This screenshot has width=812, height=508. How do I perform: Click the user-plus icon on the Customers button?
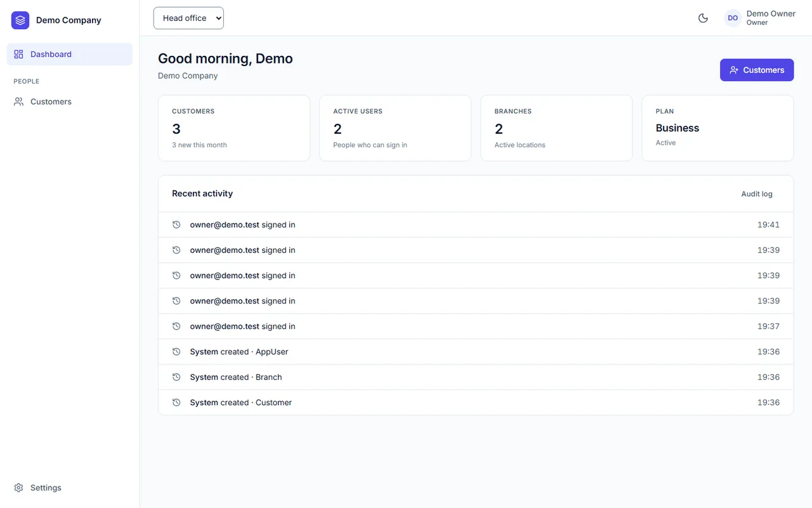[734, 70]
